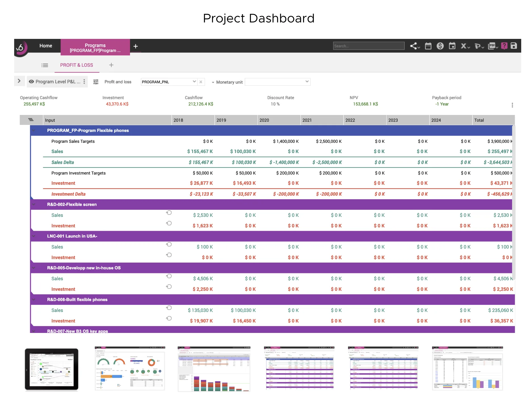The width and height of the screenshot is (532, 407).
Task: Export to Excel via the X icon
Action: coord(465,46)
